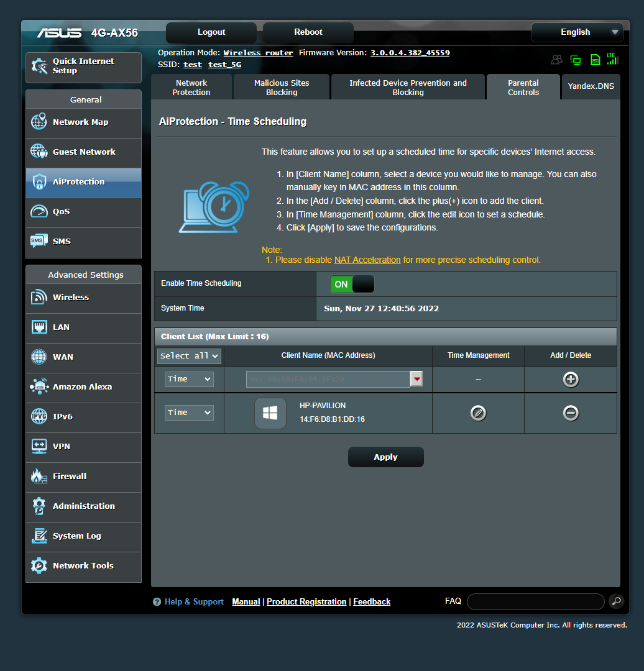This screenshot has width=644, height=671.
Task: Open Infected Device Prevention and Blocking tab
Action: click(x=408, y=88)
